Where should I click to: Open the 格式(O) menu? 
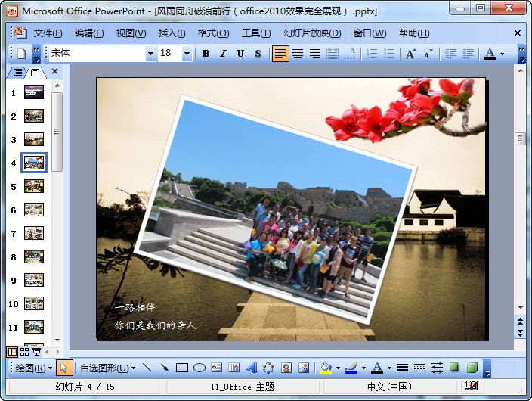coord(213,33)
